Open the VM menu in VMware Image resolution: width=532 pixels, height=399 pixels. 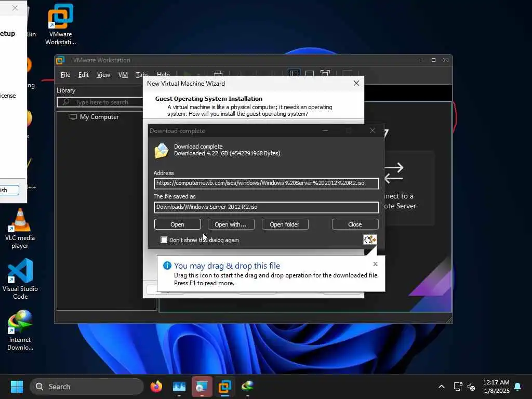[x=123, y=75]
